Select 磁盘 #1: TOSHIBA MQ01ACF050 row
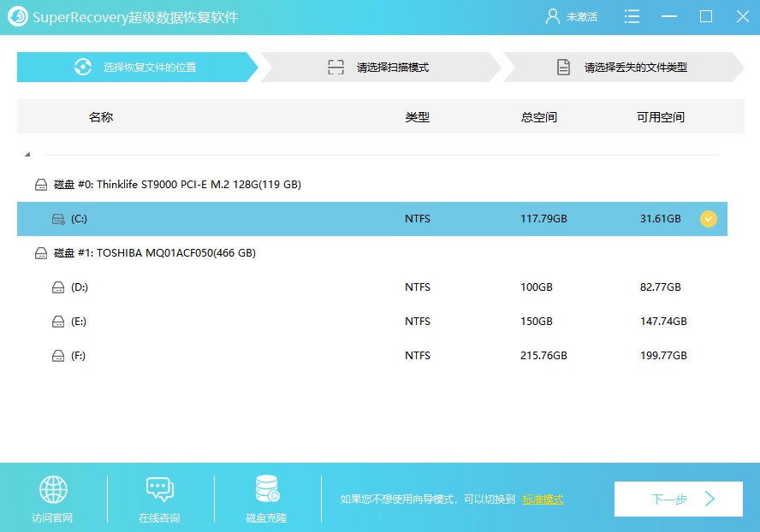This screenshot has width=760, height=532. (x=372, y=253)
